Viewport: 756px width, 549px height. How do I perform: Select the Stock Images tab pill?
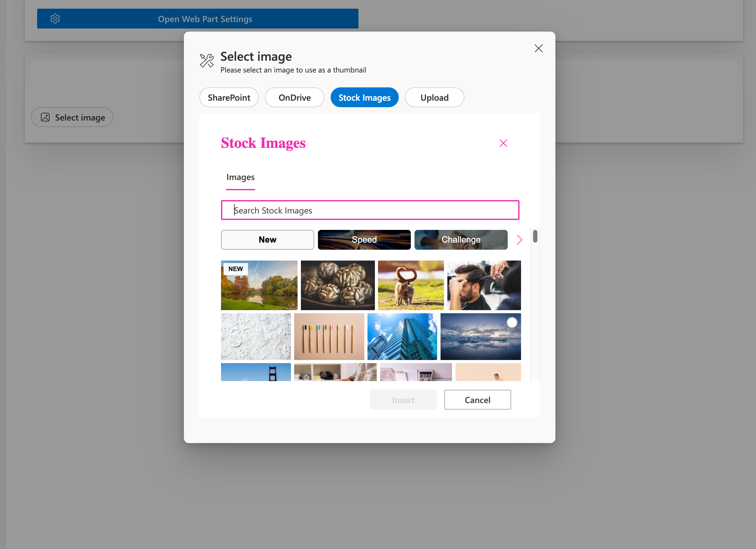tap(364, 97)
